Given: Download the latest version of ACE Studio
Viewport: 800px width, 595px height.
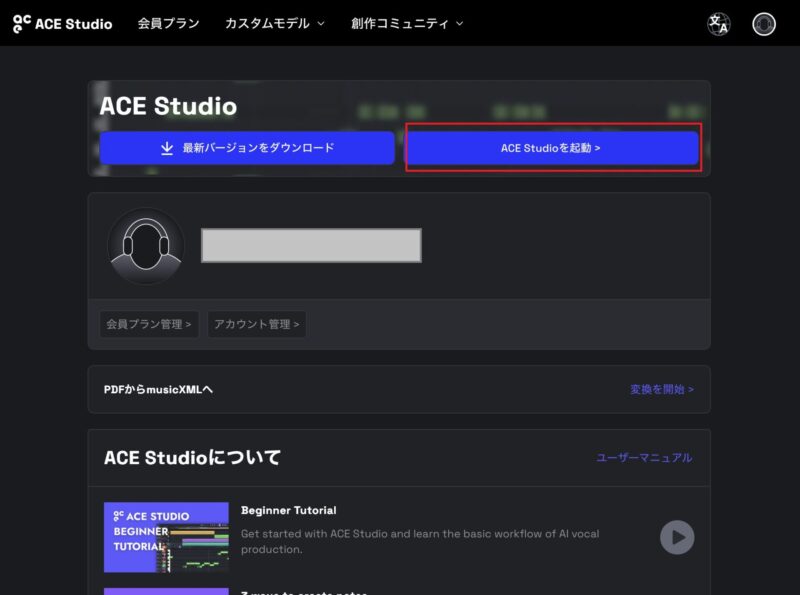Looking at the screenshot, I should 247,147.
